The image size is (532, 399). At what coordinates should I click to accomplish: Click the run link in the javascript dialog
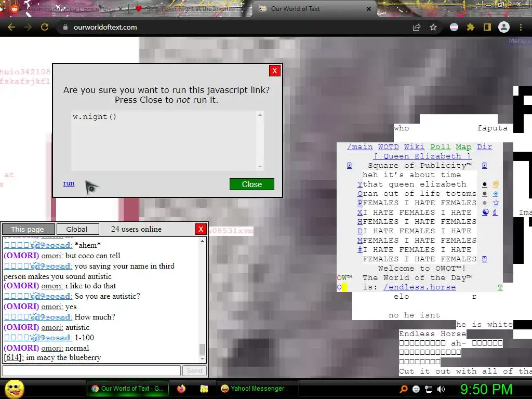coord(69,183)
